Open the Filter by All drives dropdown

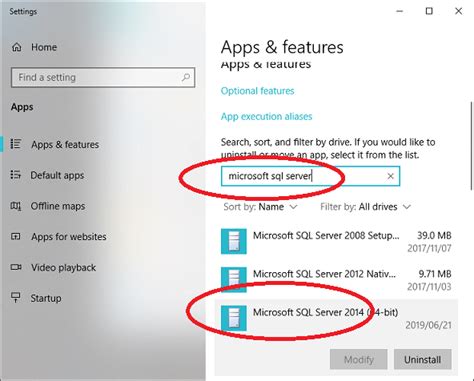(365, 207)
